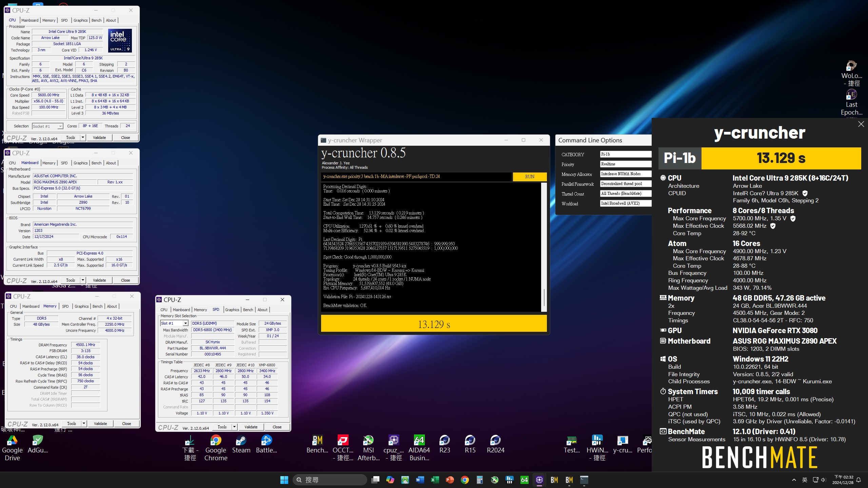Open the Google Chrome desktop shortcut
This screenshot has height=488, width=868.
216,448
